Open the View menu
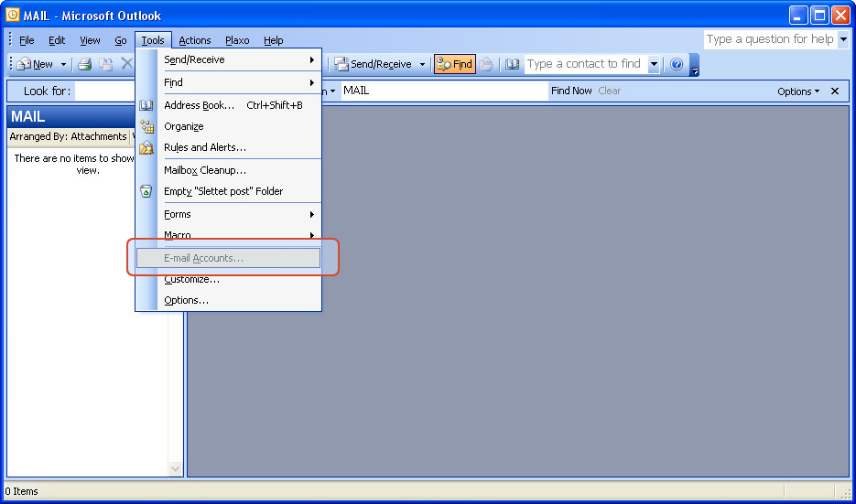Viewport: 856px width, 504px height. pos(90,40)
